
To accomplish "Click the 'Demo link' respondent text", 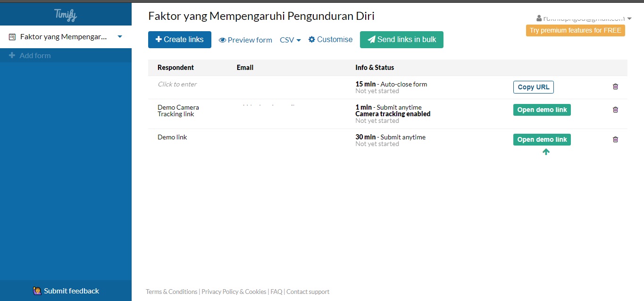I will [172, 137].
